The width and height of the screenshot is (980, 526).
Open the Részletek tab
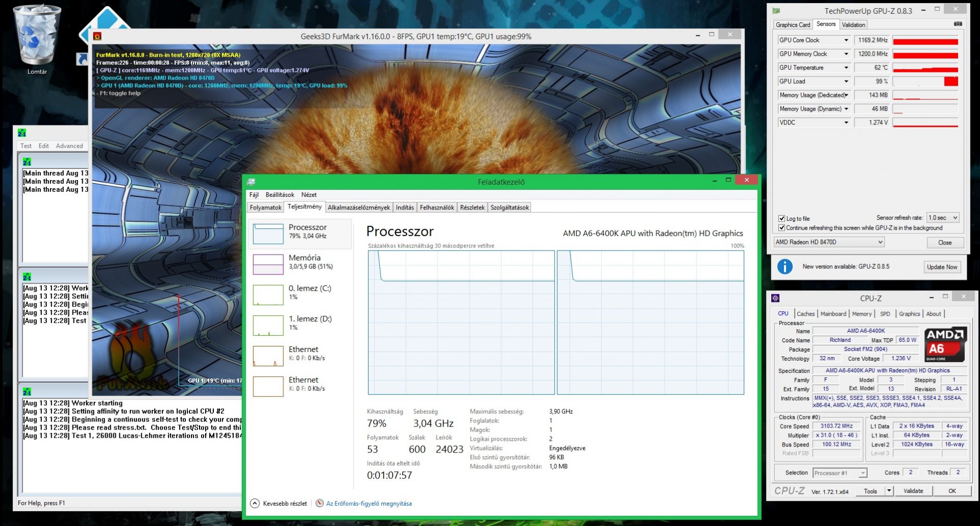[x=472, y=208]
